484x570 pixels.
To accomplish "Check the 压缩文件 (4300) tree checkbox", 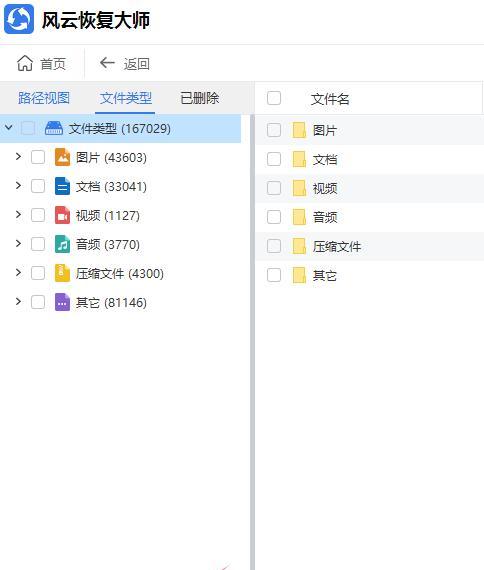I will click(x=38, y=273).
